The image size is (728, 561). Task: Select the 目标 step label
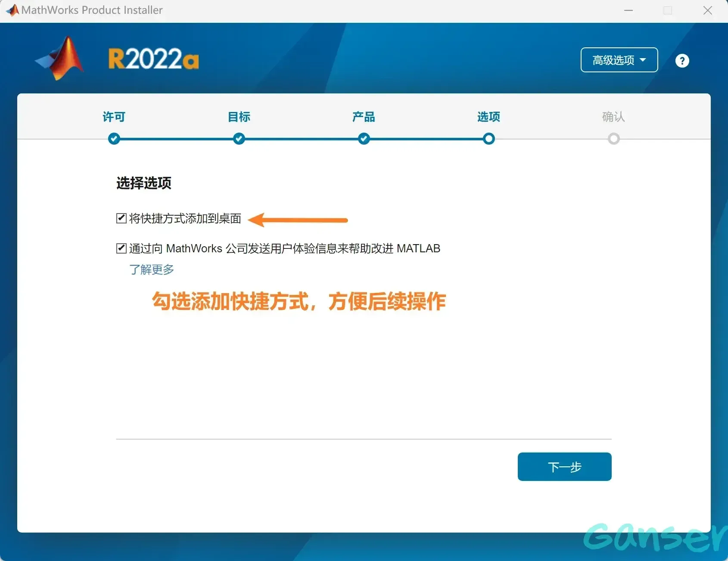click(x=239, y=117)
